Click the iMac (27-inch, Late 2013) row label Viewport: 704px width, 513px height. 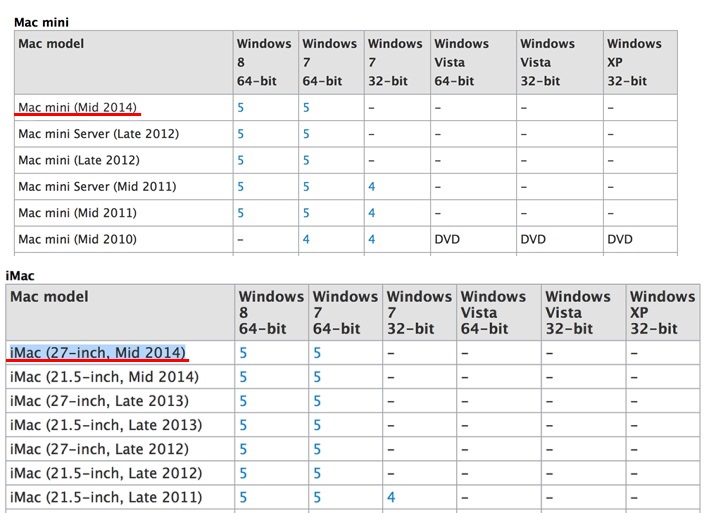99,401
